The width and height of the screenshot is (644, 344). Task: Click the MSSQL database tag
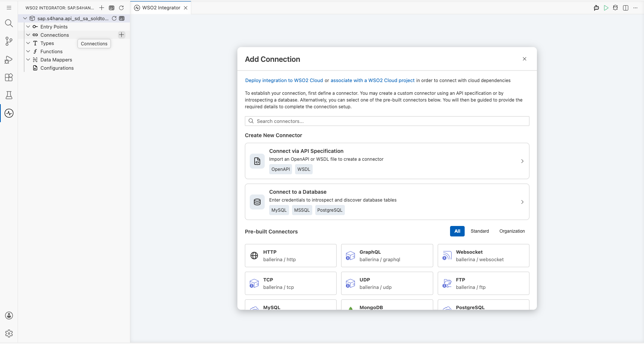302,210
